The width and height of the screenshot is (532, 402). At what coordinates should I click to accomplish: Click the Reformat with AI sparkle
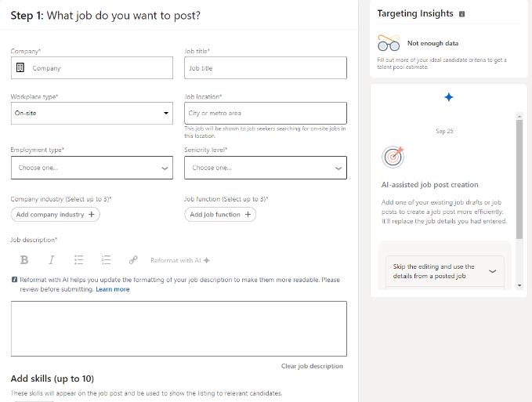207,260
